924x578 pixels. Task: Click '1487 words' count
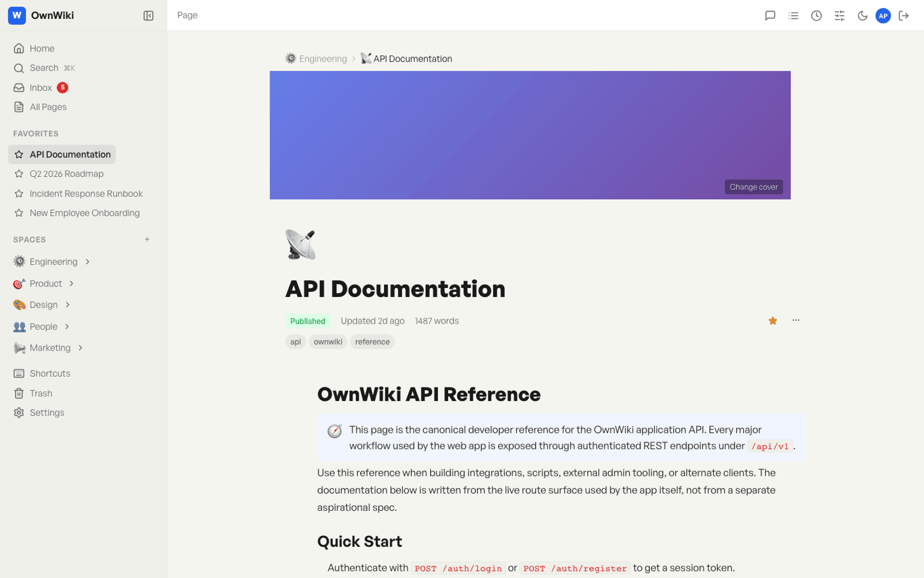pos(437,321)
